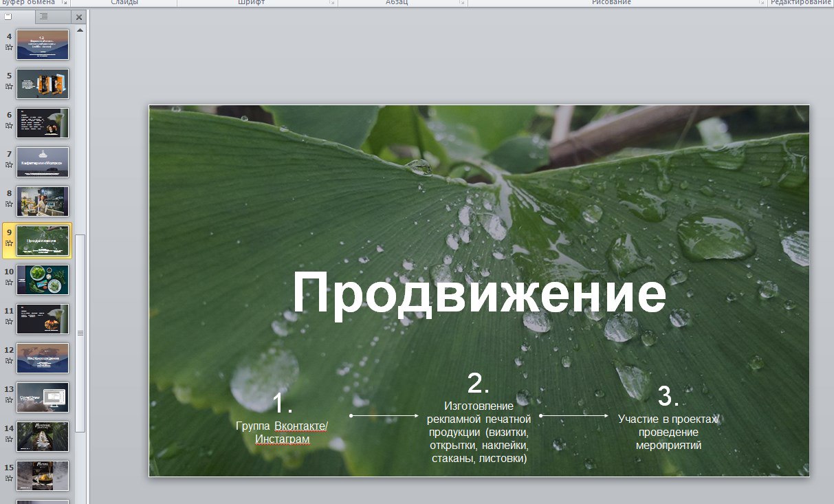Select the arrow connector between items 2 and 3

click(574, 415)
